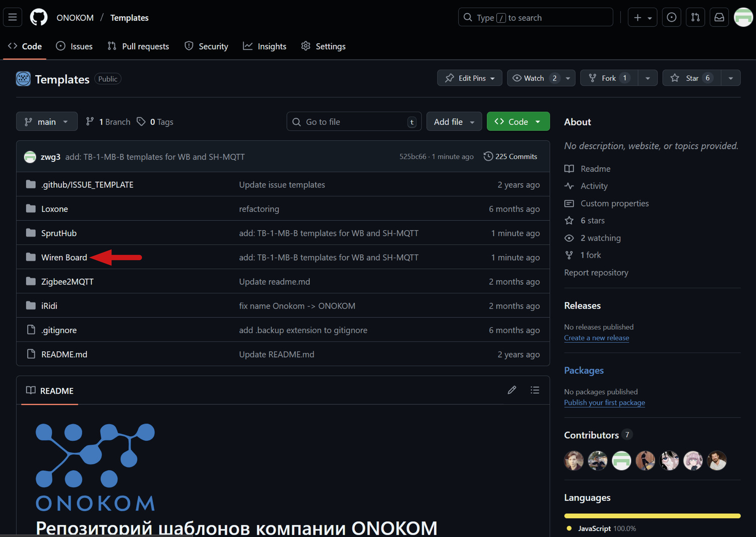The width and height of the screenshot is (756, 537).
Task: Open pull requests icon in top bar
Action: pyautogui.click(x=695, y=17)
